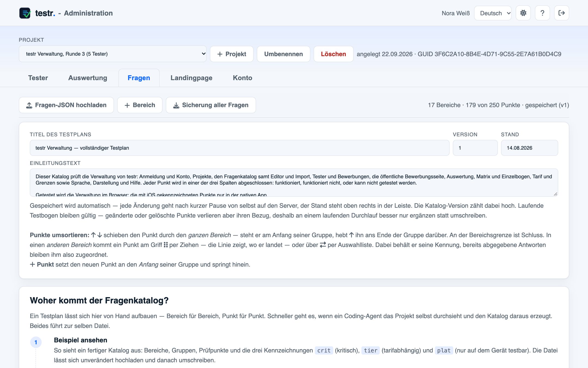
Task: Click the testr logo icon
Action: point(25,13)
